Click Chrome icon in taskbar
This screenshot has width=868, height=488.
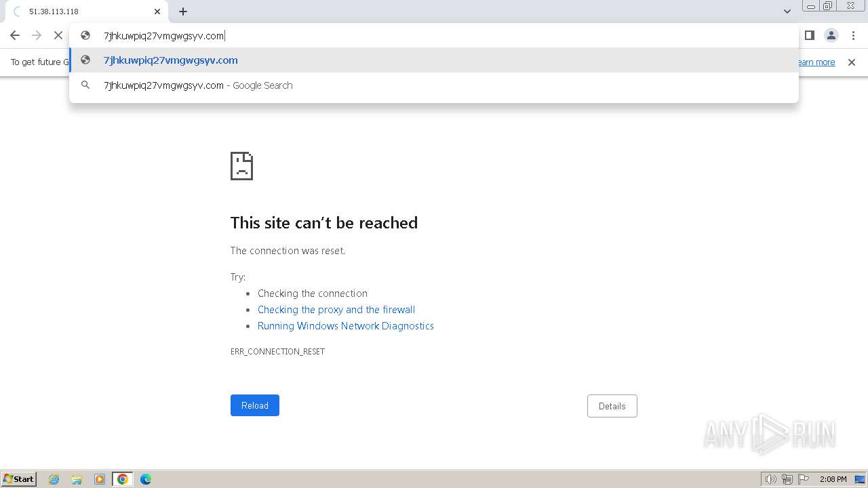point(123,479)
